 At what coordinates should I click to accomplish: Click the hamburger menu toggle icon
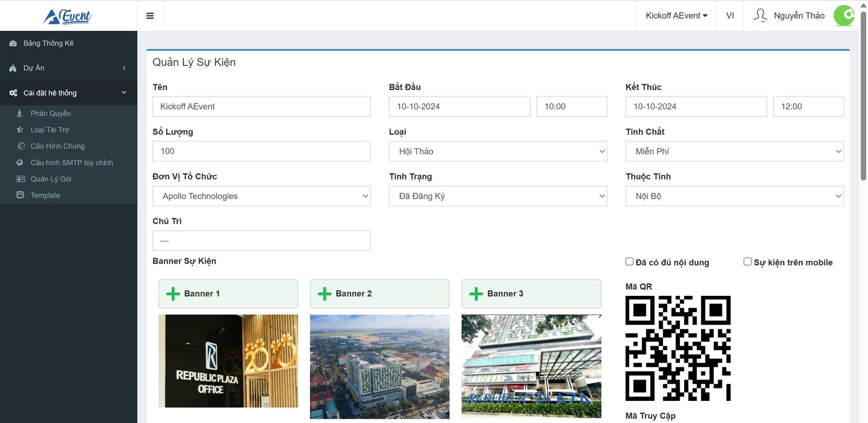point(150,16)
